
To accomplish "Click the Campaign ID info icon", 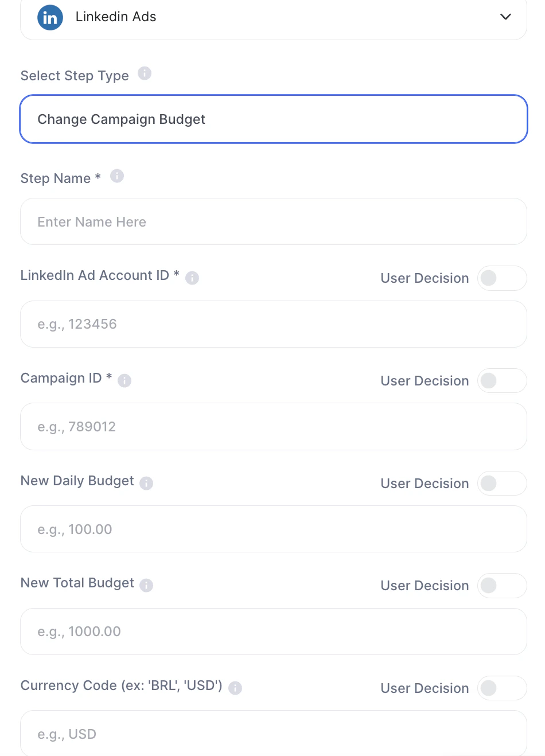I will coord(124,381).
